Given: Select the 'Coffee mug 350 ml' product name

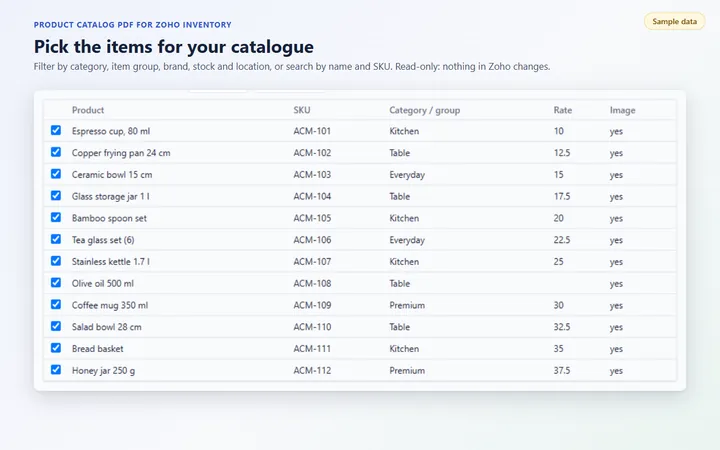Looking at the screenshot, I should [110, 305].
